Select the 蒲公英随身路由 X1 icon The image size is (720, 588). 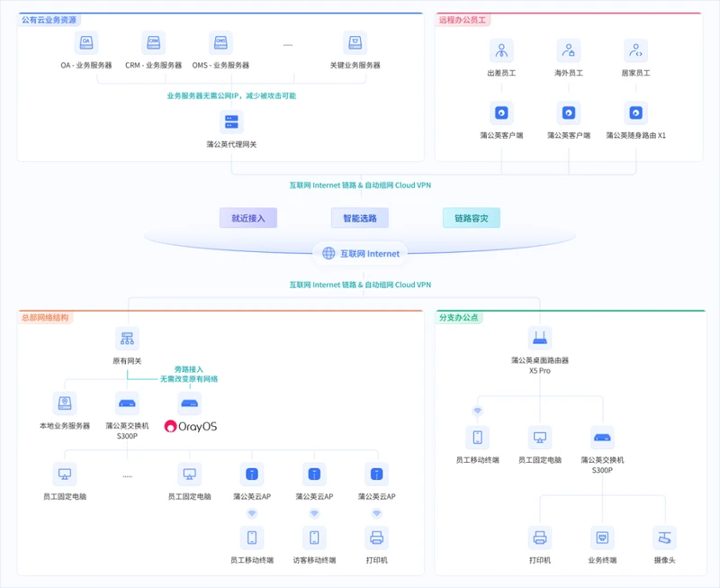[635, 113]
